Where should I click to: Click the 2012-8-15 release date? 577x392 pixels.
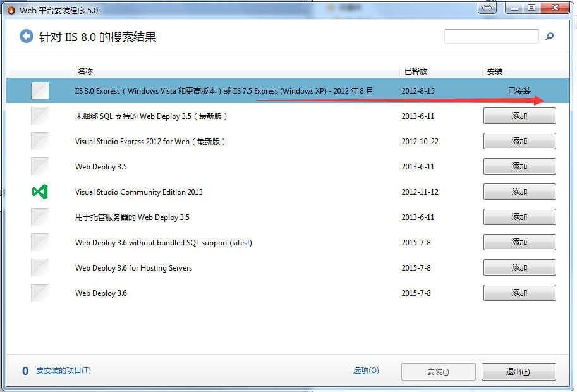pyautogui.click(x=418, y=91)
